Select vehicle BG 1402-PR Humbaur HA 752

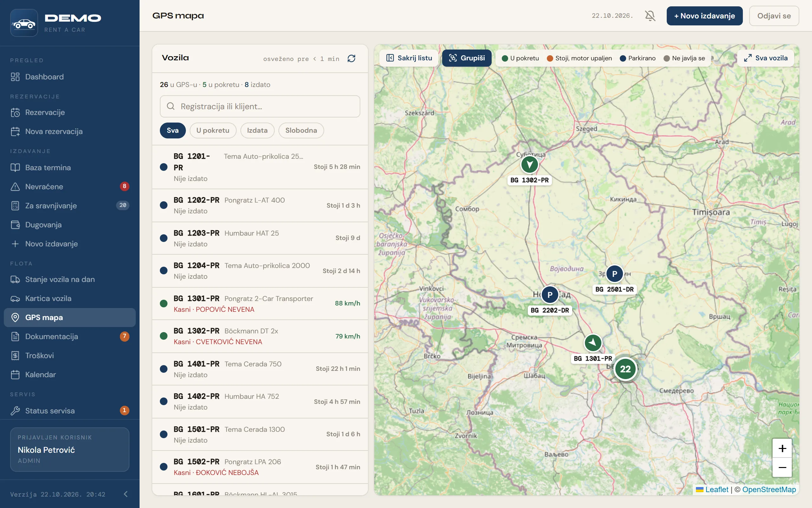(260, 402)
